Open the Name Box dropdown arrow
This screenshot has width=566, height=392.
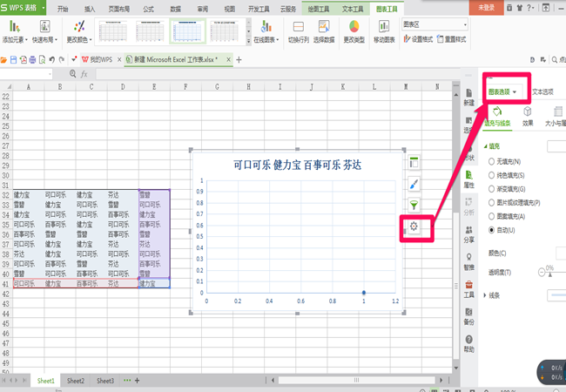[50, 74]
